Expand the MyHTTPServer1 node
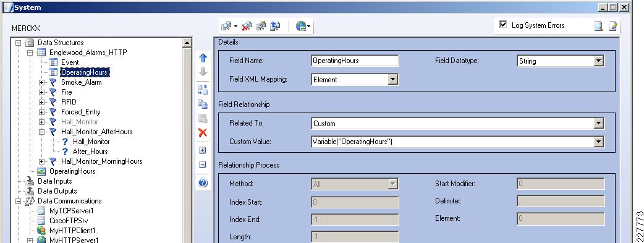This screenshot has height=243, width=644. 30,240
